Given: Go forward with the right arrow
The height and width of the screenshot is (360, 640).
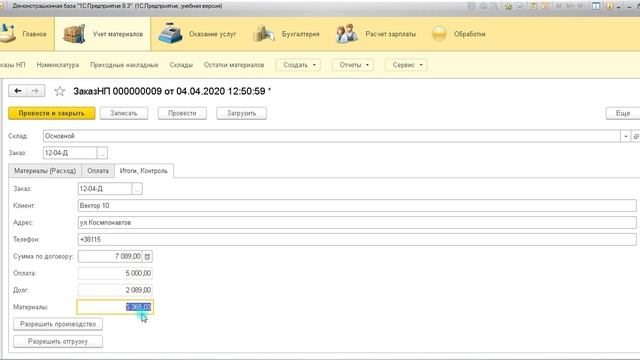Looking at the screenshot, I should tap(36, 91).
